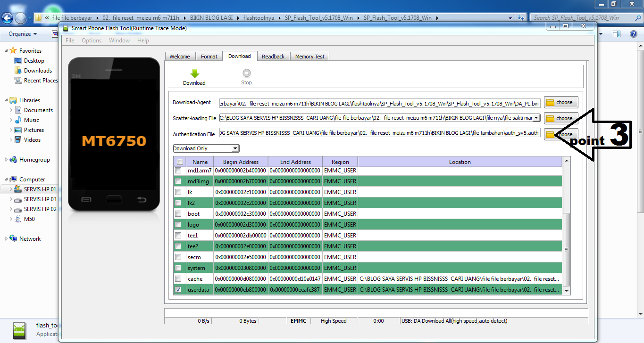The width and height of the screenshot is (644, 343).
Task: Expand the Scatter-loading File path dropdown
Action: tap(536, 118)
